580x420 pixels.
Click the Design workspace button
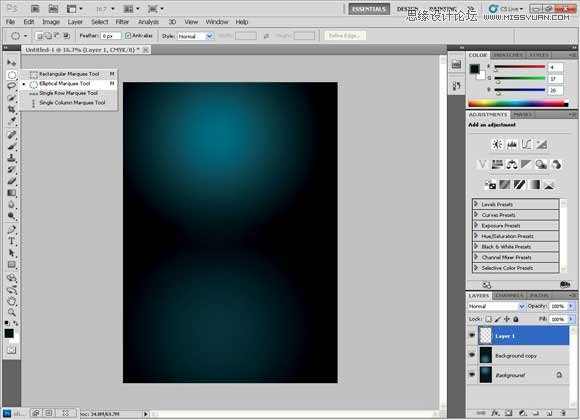click(408, 9)
